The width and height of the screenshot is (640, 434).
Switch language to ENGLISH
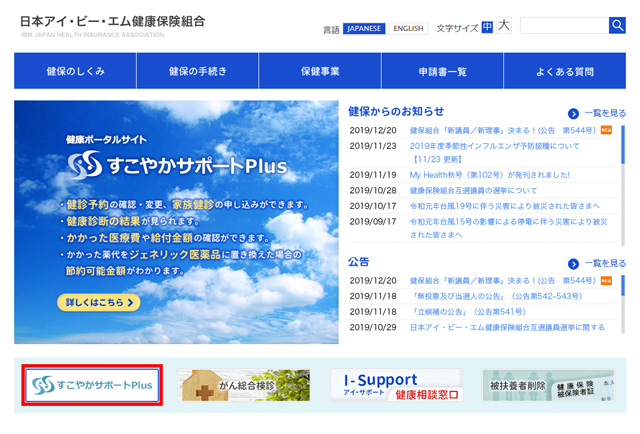tap(408, 28)
